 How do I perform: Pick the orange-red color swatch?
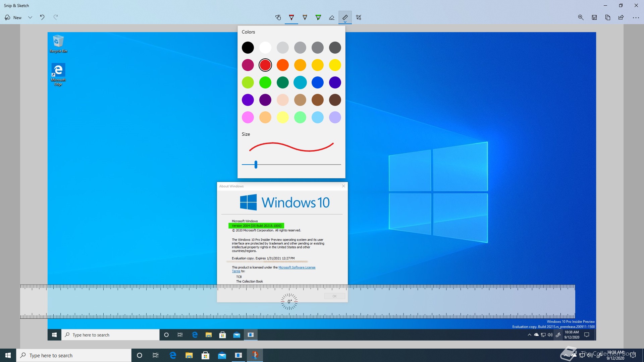tap(283, 65)
